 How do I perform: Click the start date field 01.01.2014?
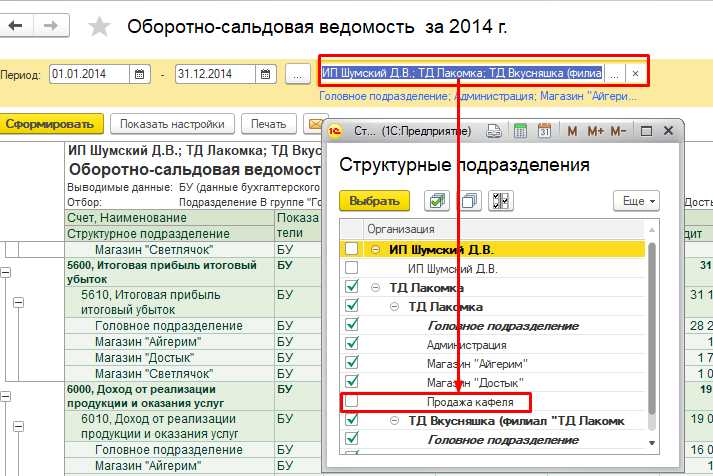[90, 74]
